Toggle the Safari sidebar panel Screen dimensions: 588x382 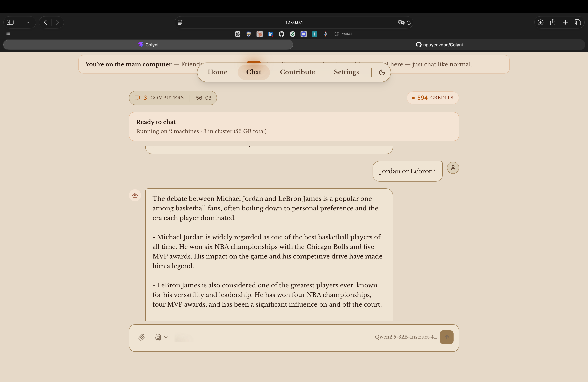[10, 23]
